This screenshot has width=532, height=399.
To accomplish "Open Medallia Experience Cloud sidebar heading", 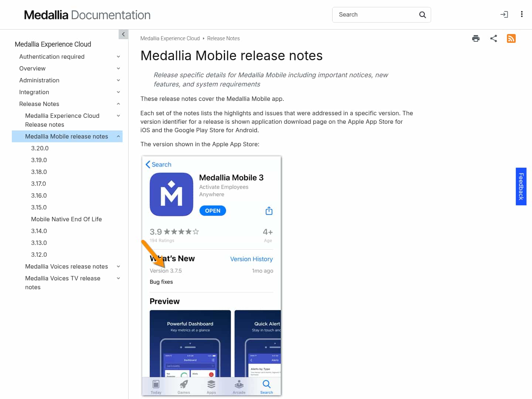I will pyautogui.click(x=53, y=44).
